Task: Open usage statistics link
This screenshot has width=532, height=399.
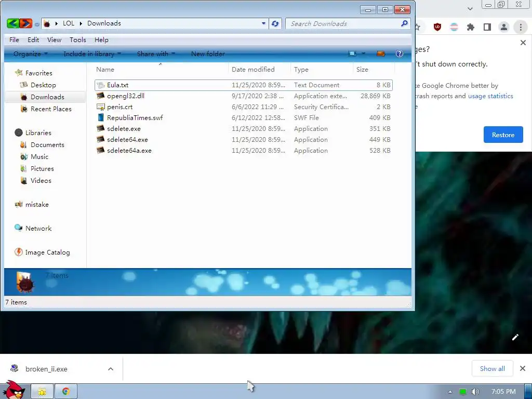Action: (490, 96)
